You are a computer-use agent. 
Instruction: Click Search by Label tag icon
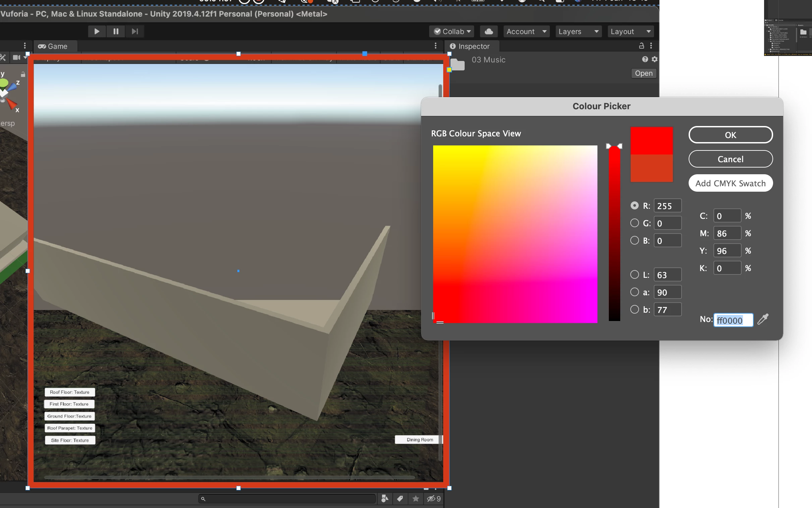(x=400, y=499)
